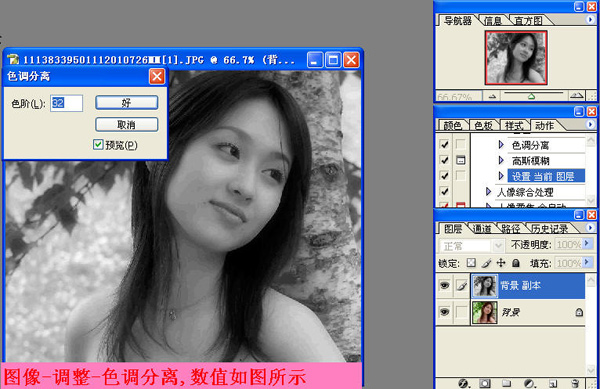Expand the 色调分离 action step

click(501, 145)
